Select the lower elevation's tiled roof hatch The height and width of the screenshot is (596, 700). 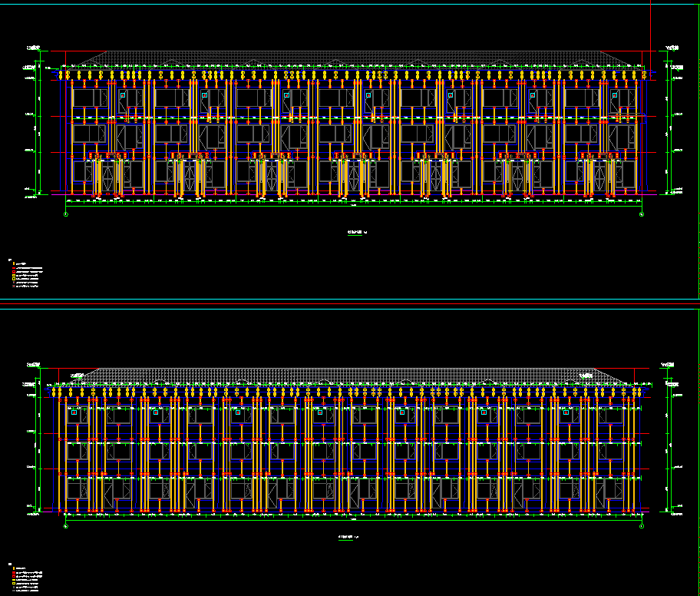(346, 376)
